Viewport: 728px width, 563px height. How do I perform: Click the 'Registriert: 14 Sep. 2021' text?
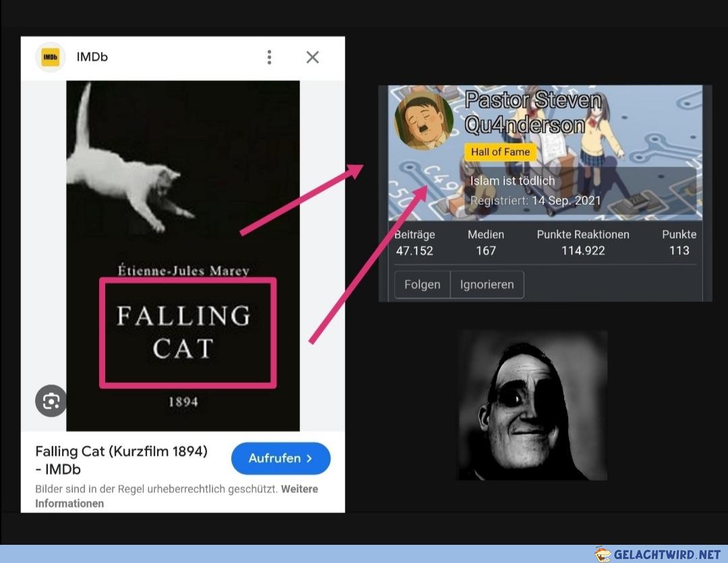(535, 201)
